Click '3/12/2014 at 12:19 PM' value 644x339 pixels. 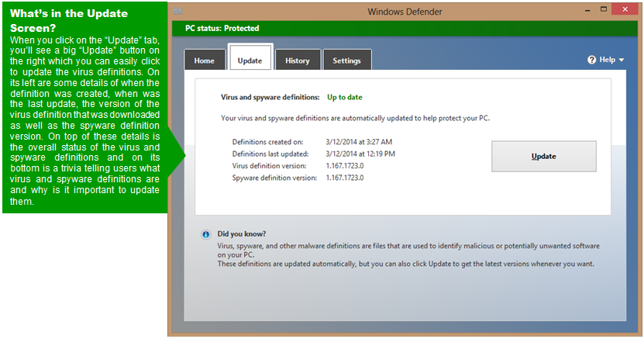[x=360, y=154]
